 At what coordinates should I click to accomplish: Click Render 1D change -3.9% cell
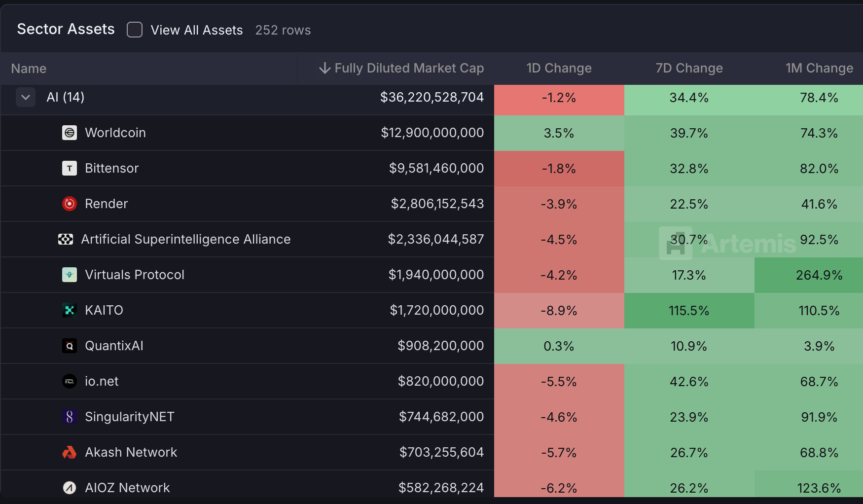[559, 204]
